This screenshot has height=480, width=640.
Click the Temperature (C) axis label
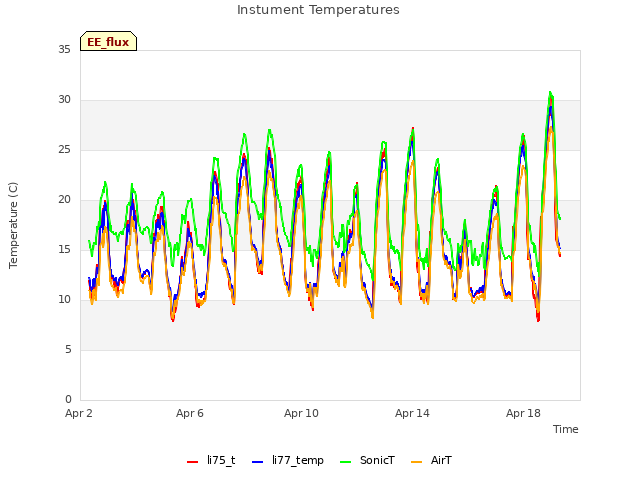[13, 225]
